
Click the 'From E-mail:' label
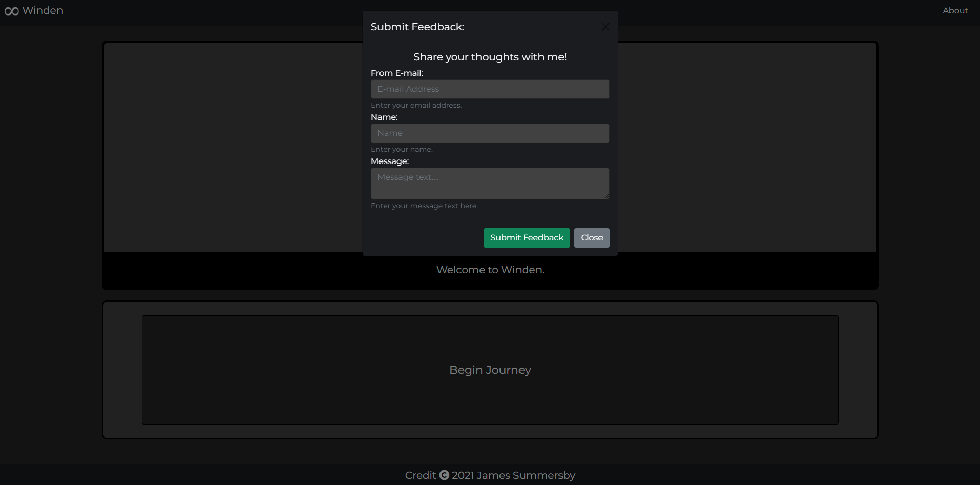click(x=397, y=73)
